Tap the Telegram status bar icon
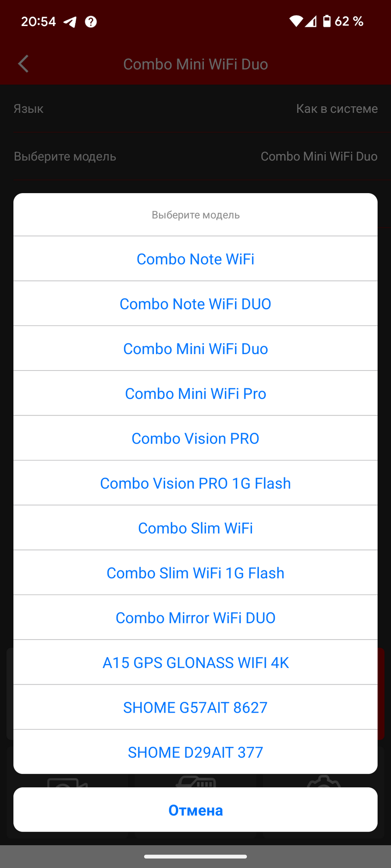 (70, 22)
